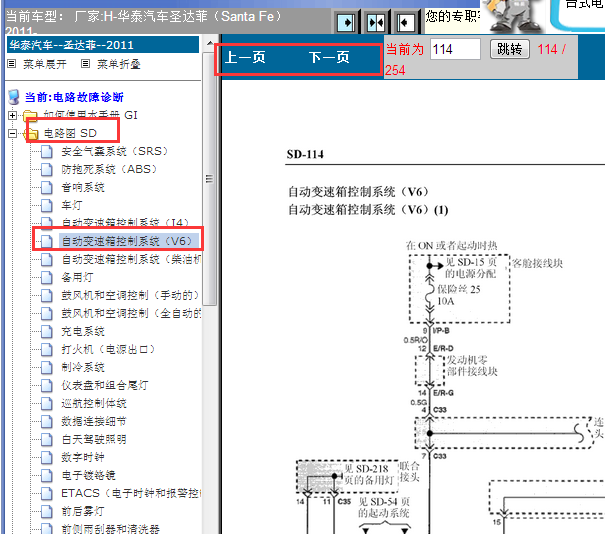Click document icon beside 巡航控制体统
This screenshot has width=605, height=534.
click(47, 404)
